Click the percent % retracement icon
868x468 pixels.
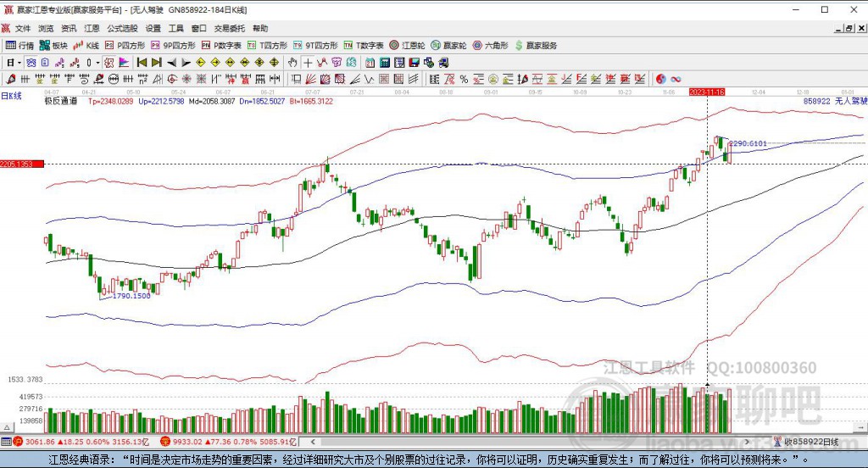(464, 79)
